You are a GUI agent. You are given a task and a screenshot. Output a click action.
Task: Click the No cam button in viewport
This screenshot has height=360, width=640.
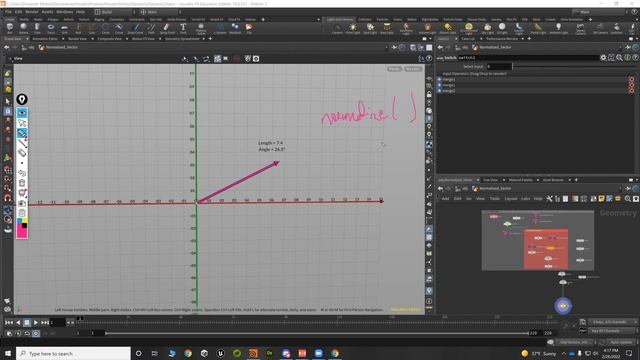pos(413,69)
